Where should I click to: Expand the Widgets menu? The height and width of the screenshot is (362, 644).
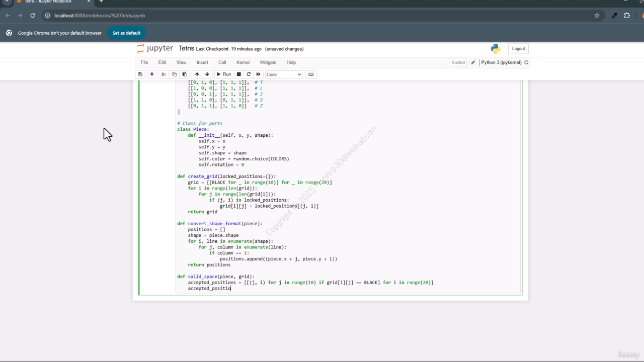point(268,62)
